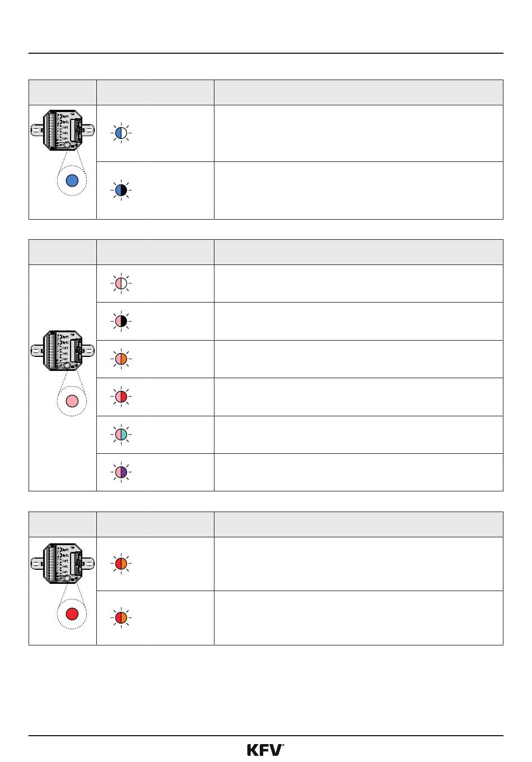Click the blue and white flashing LED icon
This screenshot has height=762, width=532.
point(121,133)
